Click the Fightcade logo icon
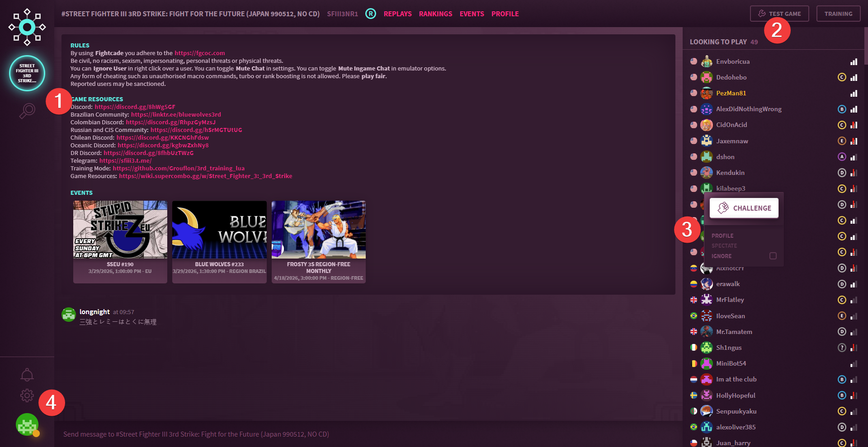Image resolution: width=868 pixels, height=447 pixels. coord(27,27)
